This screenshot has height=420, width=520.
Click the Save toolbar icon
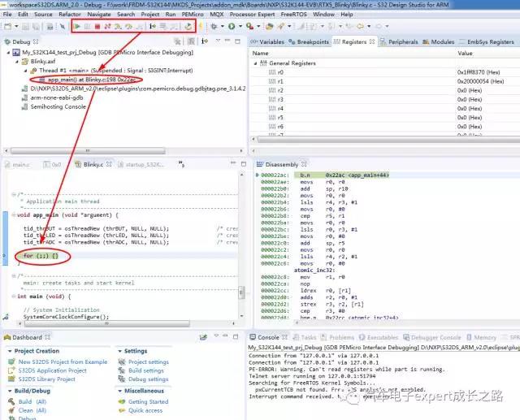[x=25, y=26]
